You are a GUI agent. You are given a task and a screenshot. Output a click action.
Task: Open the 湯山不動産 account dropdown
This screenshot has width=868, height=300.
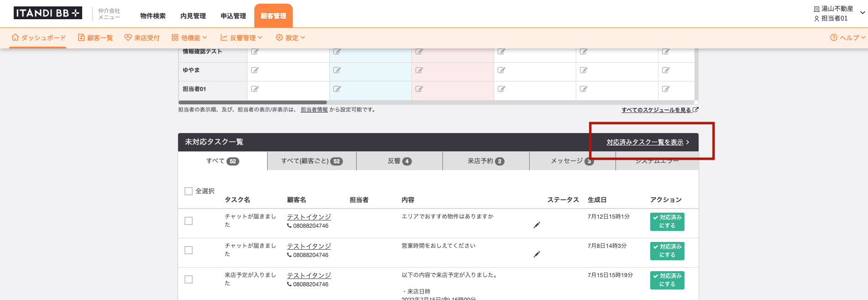pyautogui.click(x=839, y=13)
